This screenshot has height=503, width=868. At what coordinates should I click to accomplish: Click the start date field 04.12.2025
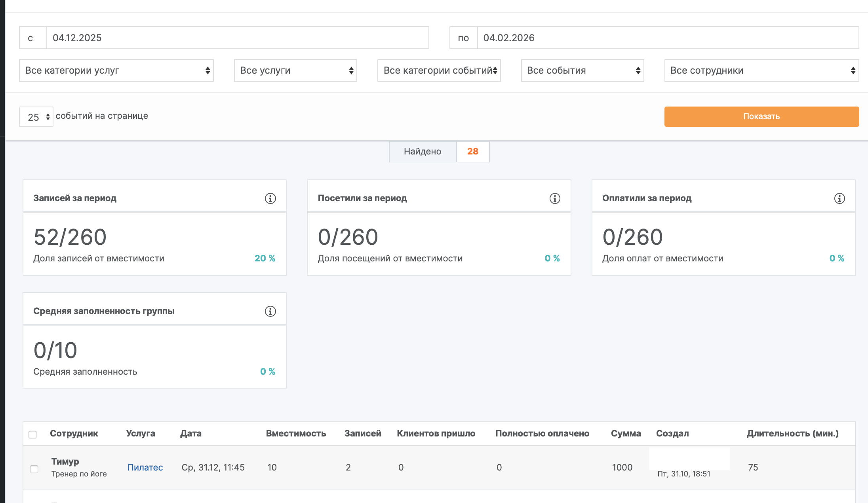coord(237,38)
